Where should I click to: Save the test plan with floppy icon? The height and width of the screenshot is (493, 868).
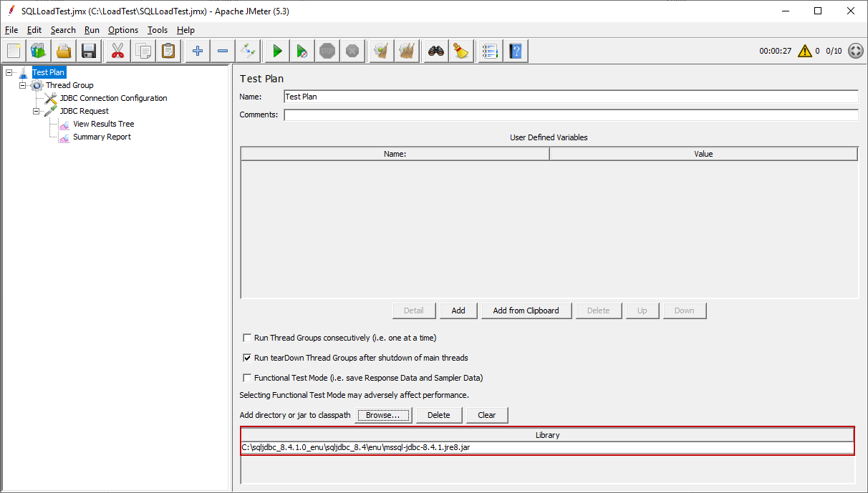[89, 51]
